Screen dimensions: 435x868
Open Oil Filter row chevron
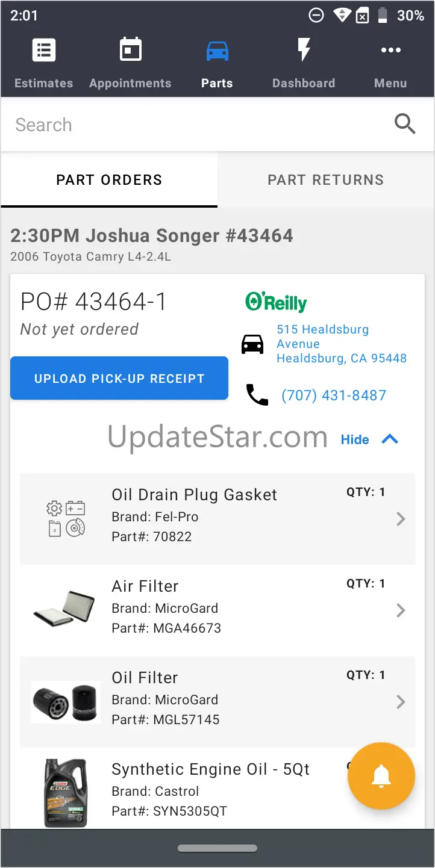[x=401, y=702]
